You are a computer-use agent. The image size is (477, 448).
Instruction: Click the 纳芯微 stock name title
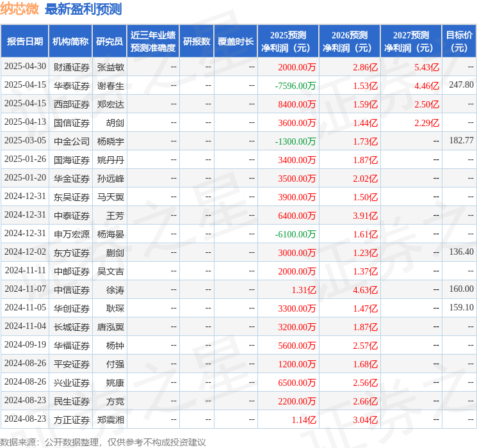click(x=19, y=9)
